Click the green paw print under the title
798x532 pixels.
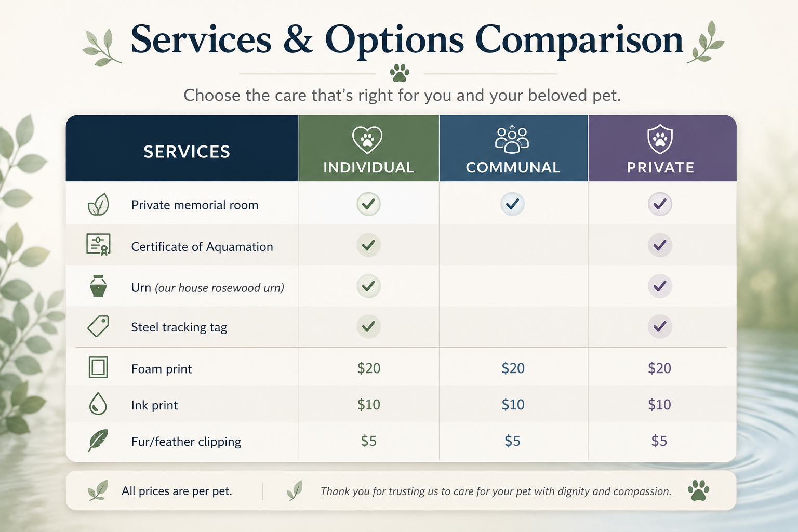pos(400,73)
